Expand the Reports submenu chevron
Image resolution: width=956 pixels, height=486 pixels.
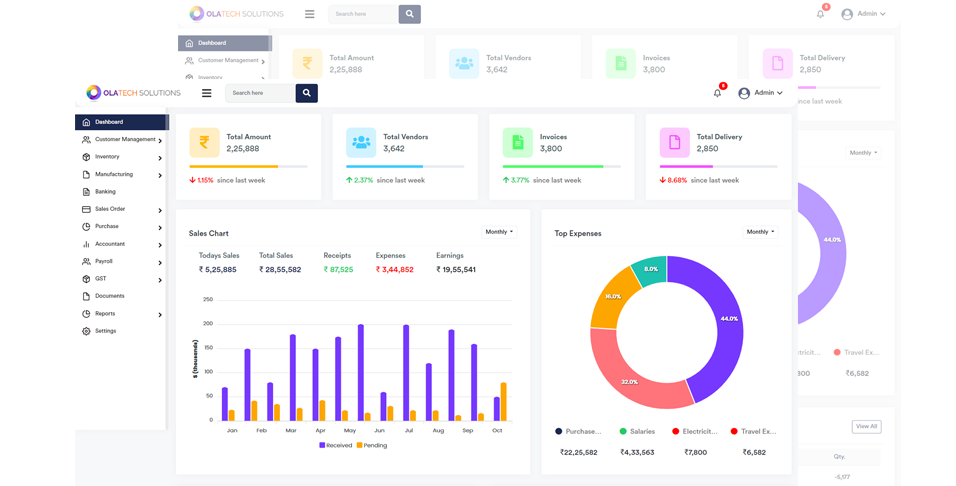pyautogui.click(x=160, y=315)
